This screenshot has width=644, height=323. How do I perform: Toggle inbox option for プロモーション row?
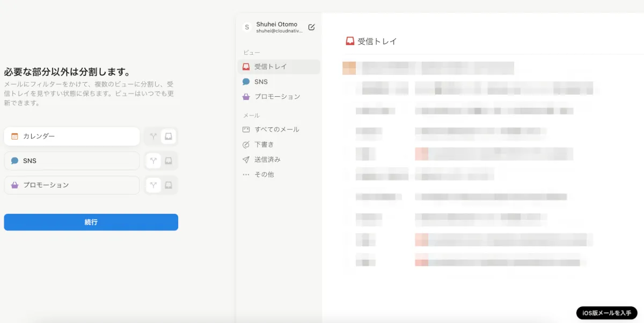pyautogui.click(x=169, y=185)
